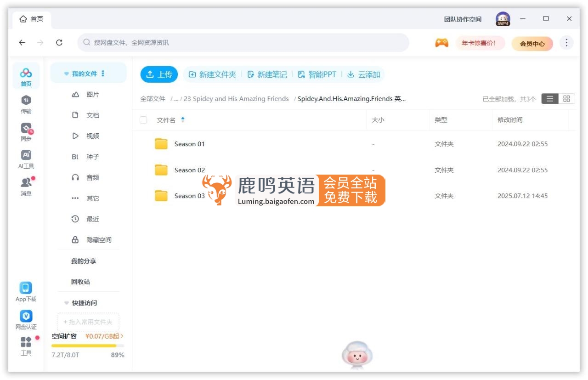588x380 pixels.
Task: Enable list view display mode
Action: point(550,98)
